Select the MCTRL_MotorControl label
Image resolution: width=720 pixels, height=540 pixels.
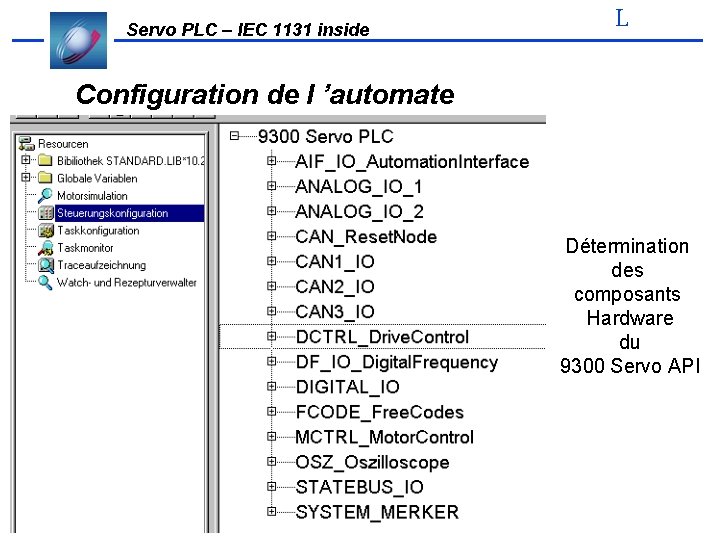point(384,437)
